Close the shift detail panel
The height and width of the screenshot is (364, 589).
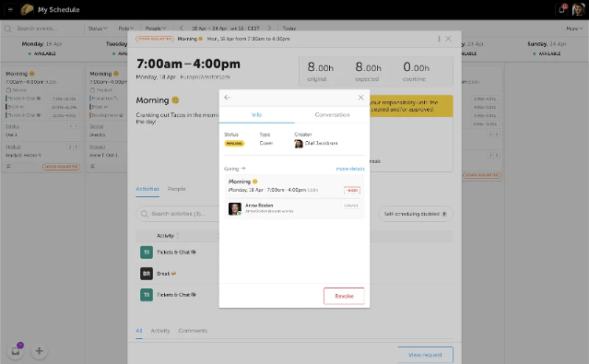[x=448, y=39]
